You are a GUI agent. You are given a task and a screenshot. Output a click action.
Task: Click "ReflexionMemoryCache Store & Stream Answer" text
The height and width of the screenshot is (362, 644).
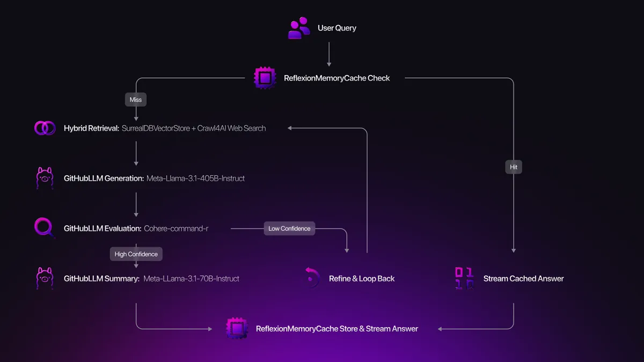pos(337,329)
